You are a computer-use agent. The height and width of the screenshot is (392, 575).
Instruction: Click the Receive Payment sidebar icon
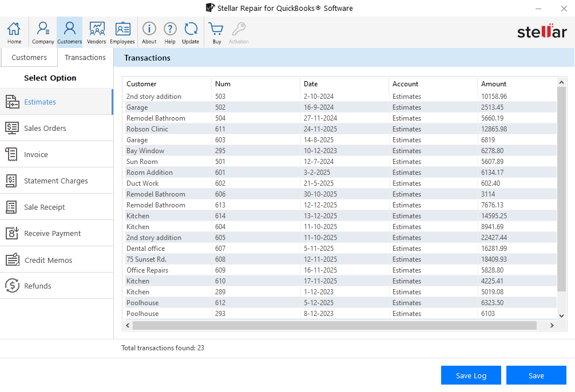pyautogui.click(x=12, y=233)
